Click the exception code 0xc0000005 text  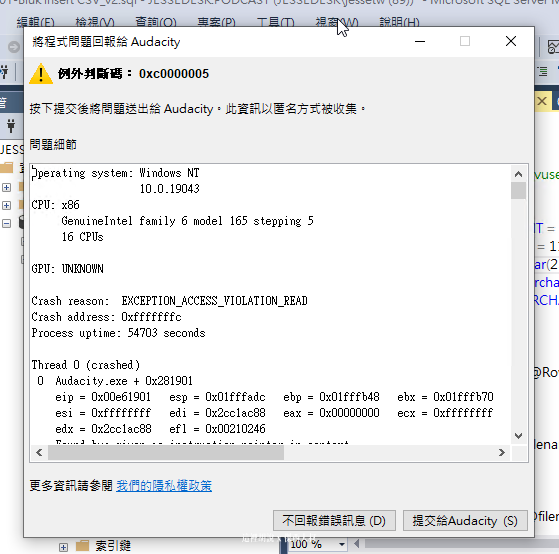(x=174, y=74)
